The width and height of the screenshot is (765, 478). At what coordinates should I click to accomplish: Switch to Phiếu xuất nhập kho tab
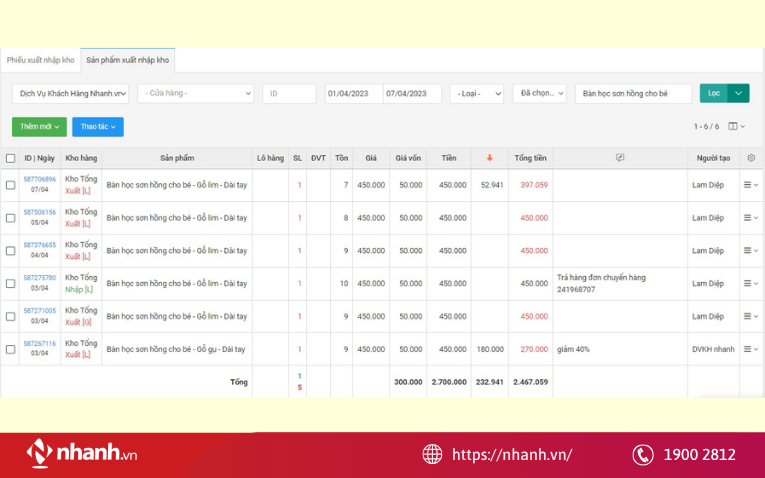40,60
